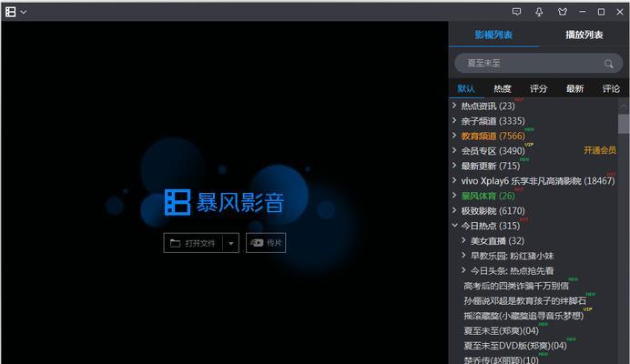Select the 默认 sort tab
Image resolution: width=630 pixels, height=364 pixels.
466,89
